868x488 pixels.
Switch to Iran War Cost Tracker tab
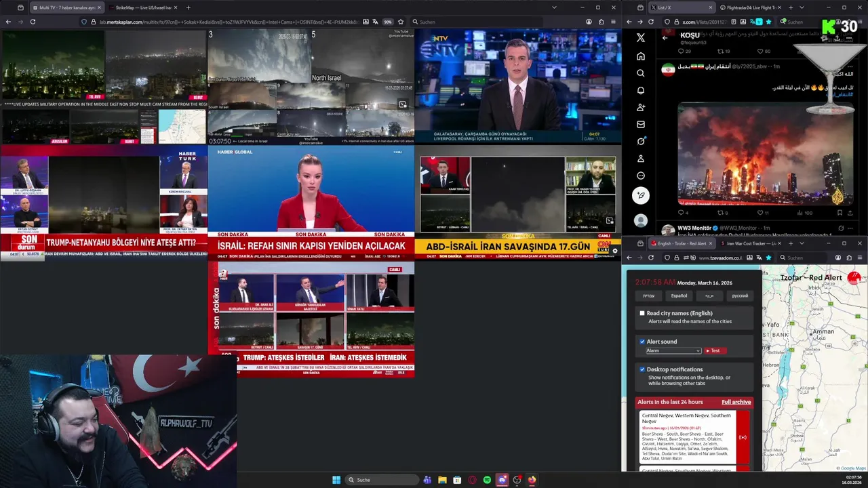click(x=751, y=243)
